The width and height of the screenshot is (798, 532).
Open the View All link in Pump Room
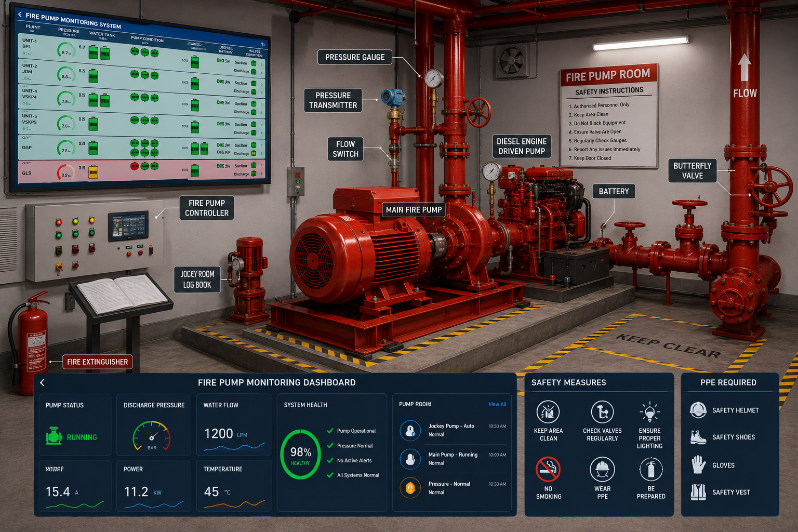[497, 404]
